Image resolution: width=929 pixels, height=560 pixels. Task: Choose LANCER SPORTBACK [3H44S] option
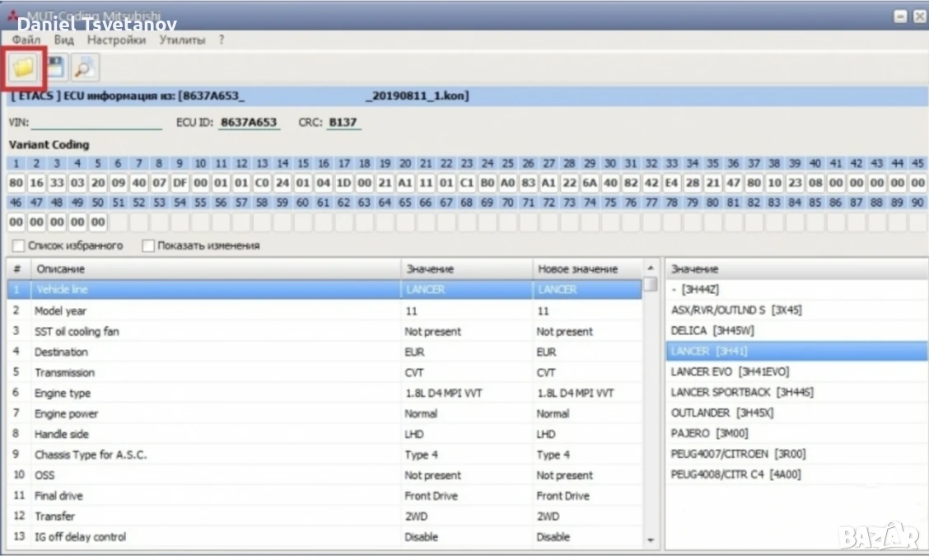[797, 392]
